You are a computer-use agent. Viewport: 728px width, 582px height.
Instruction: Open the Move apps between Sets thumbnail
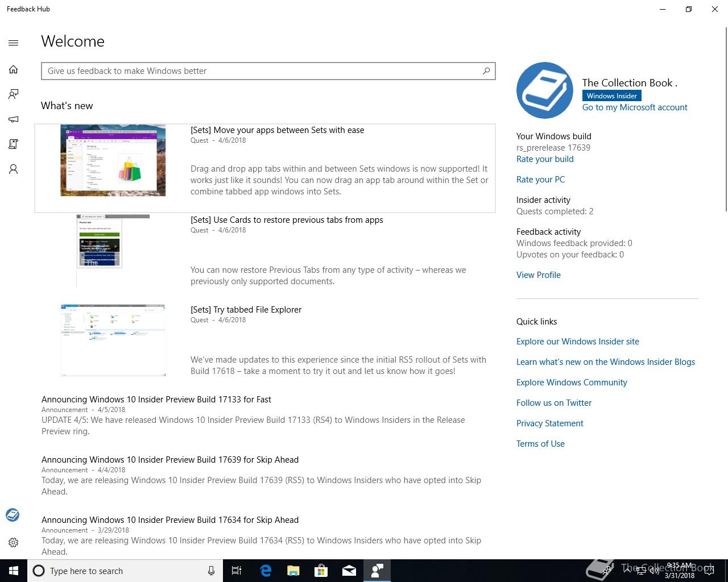[113, 160]
